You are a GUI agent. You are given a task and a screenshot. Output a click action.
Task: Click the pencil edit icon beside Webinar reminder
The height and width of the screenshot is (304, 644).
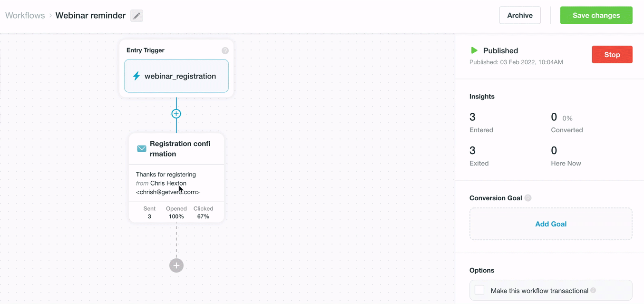click(x=137, y=16)
